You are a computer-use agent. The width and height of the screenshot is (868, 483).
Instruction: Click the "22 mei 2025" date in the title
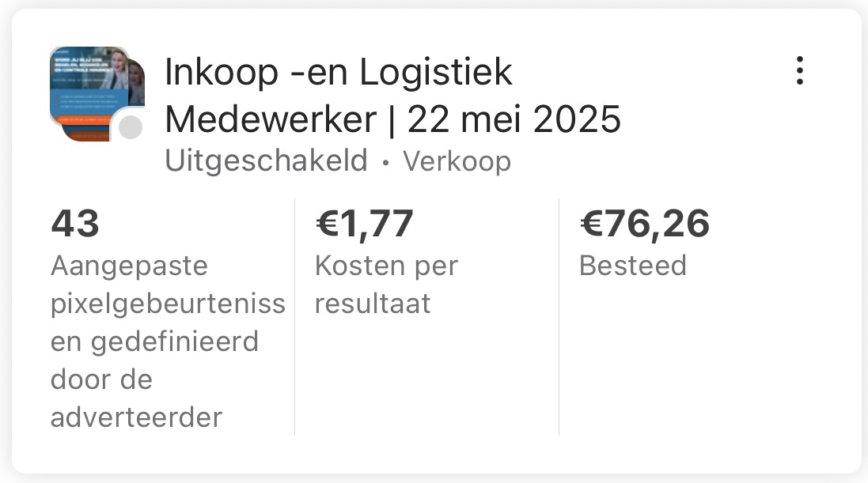coord(514,120)
